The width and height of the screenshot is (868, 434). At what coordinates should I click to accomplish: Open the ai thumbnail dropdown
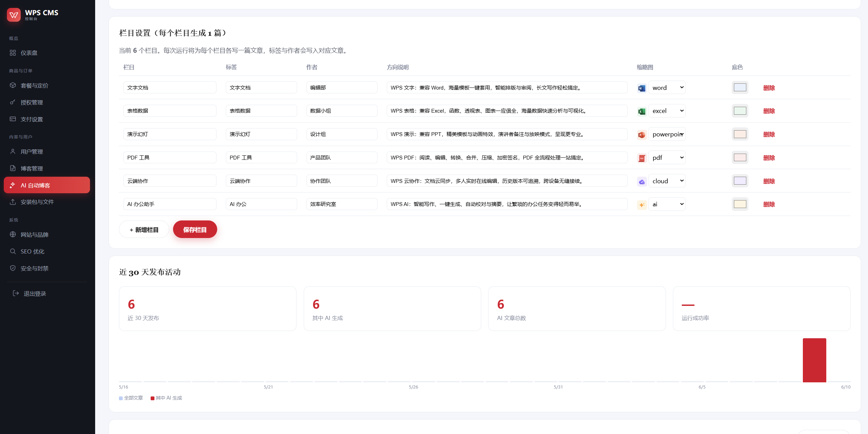click(x=667, y=204)
